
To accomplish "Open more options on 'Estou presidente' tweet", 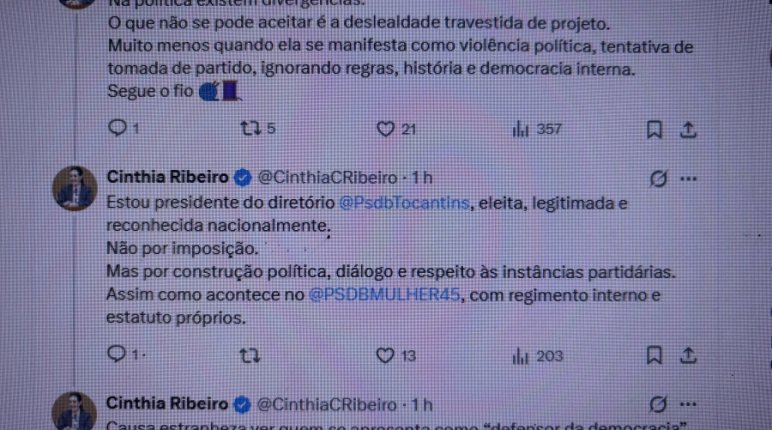I will click(688, 179).
